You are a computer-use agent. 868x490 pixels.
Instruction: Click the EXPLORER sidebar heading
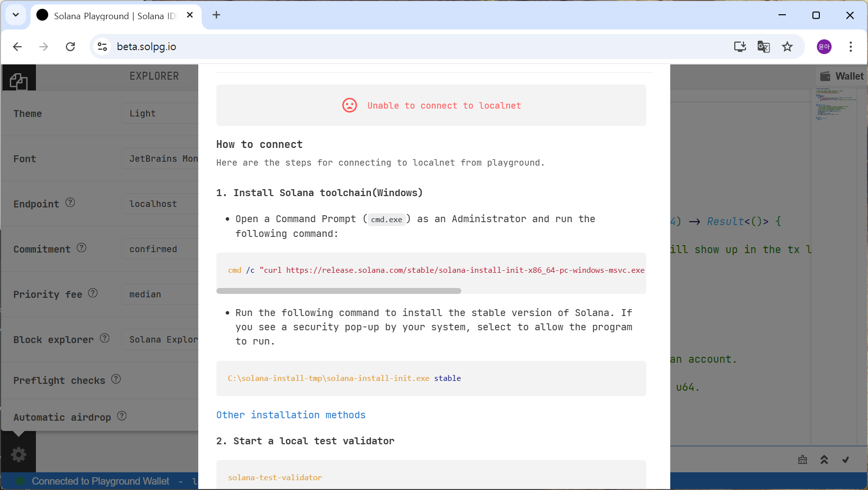coord(154,76)
